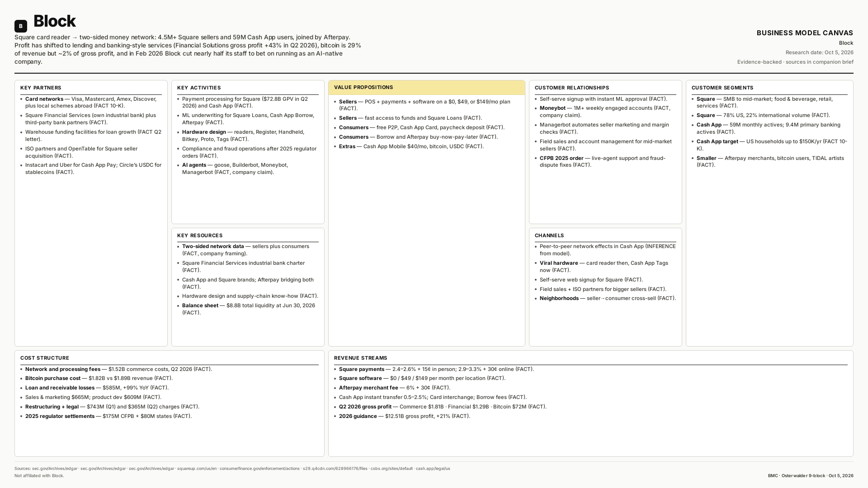Open the cash.app/legal/us source link
868x488 pixels.
[x=433, y=469]
